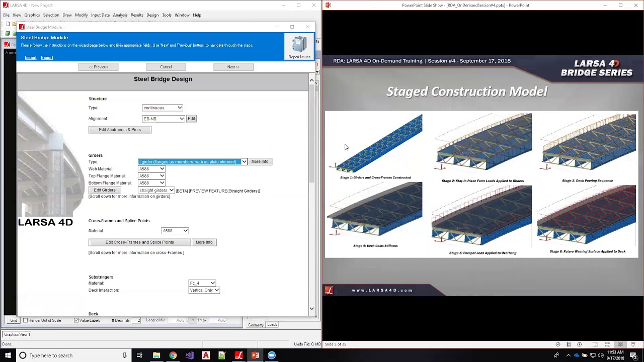Open the Structure Type dropdown
Image resolution: width=644 pixels, height=362 pixels.
163,108
